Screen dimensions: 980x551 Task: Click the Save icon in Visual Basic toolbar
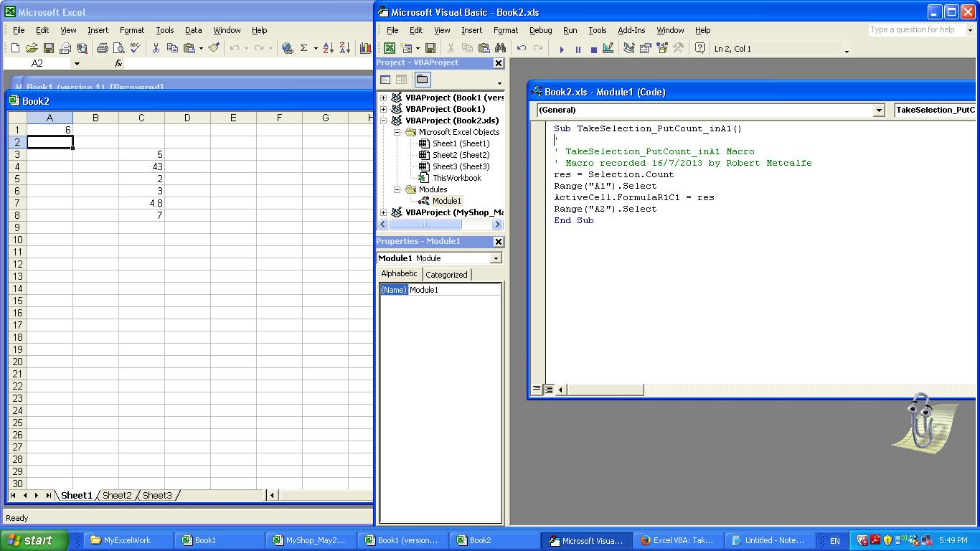tap(430, 48)
